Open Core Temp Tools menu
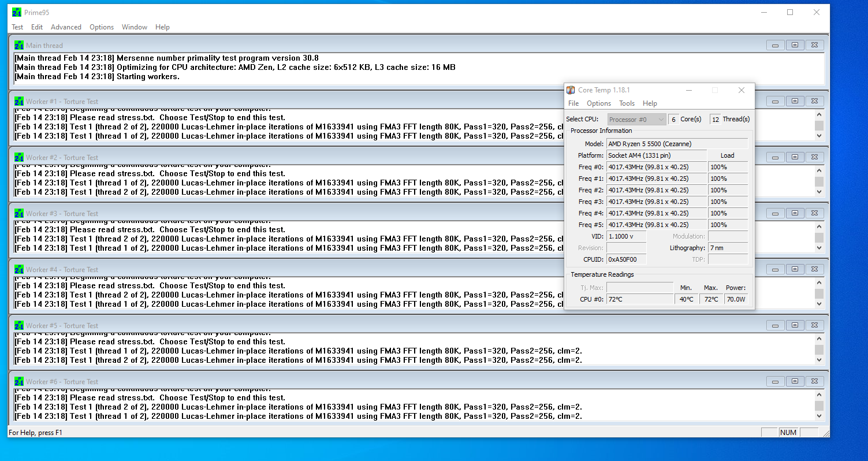The height and width of the screenshot is (461, 868). [627, 103]
